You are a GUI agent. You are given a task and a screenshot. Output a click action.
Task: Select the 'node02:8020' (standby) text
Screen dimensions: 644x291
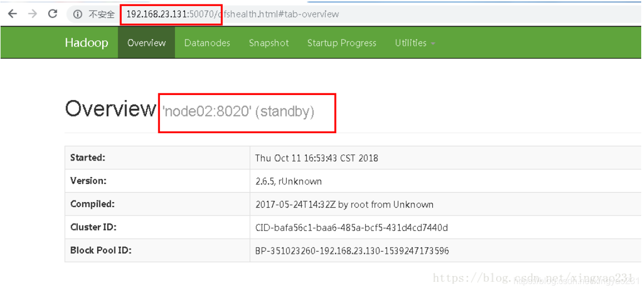click(x=238, y=112)
